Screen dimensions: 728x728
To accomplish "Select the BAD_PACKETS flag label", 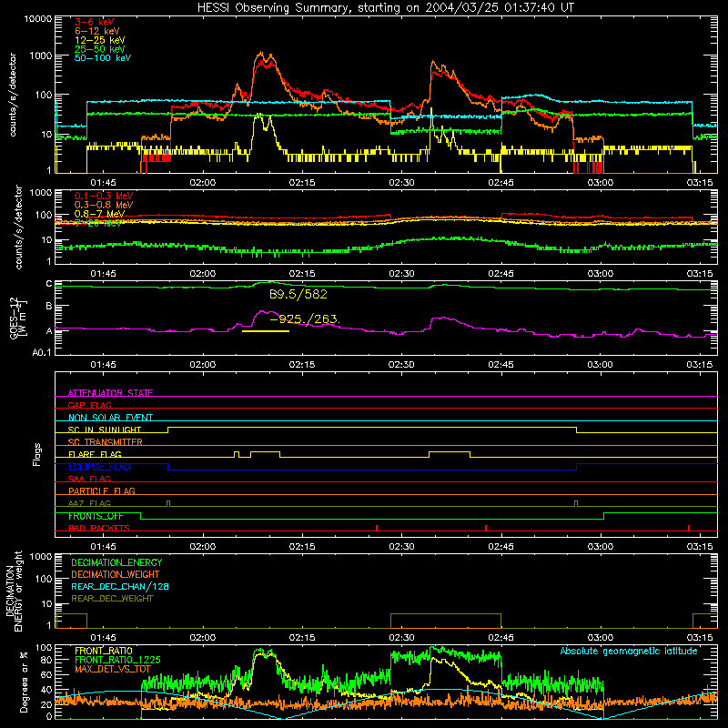I will point(99,528).
